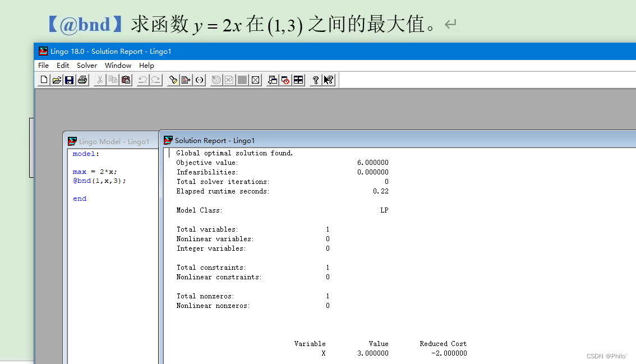This screenshot has width=636, height=364.
Task: Open the Solver menu
Action: (x=87, y=65)
